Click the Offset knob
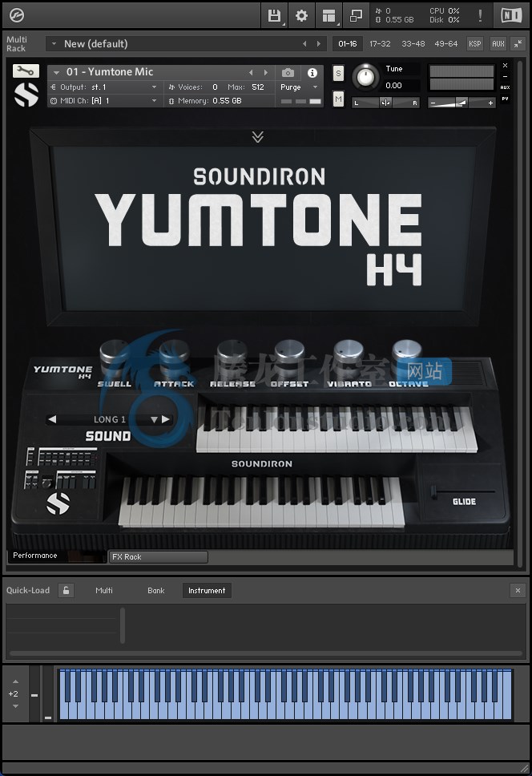 coord(289,355)
